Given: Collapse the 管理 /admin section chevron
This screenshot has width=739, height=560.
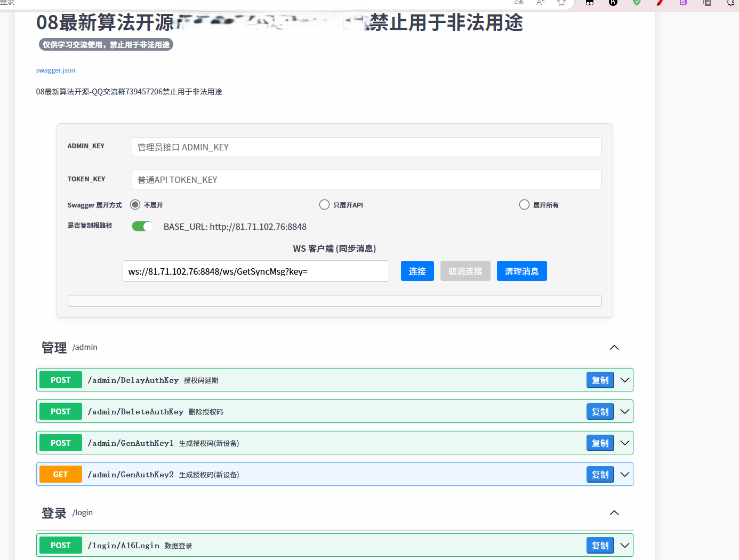Looking at the screenshot, I should pos(614,348).
